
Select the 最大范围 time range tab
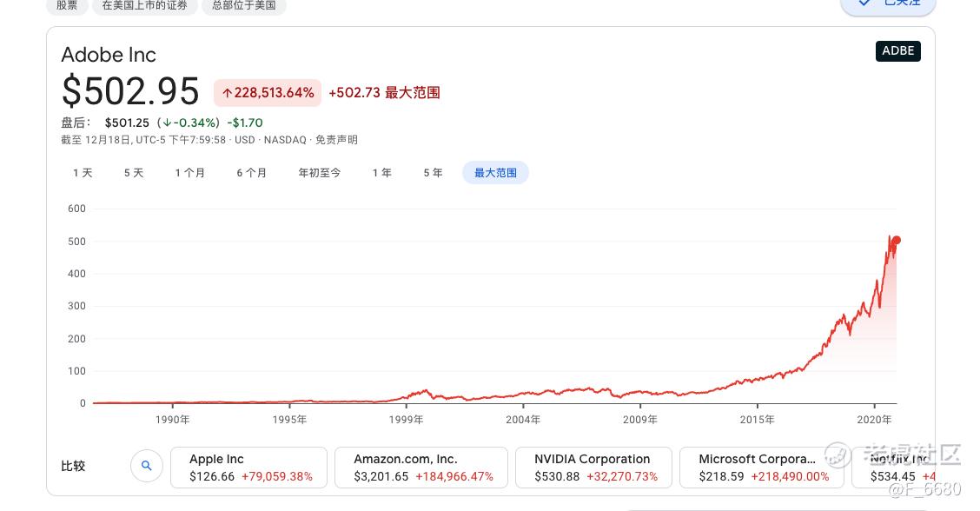pyautogui.click(x=495, y=173)
